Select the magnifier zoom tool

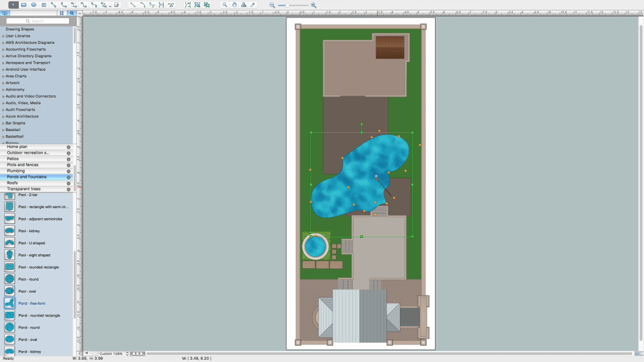(x=225, y=5)
